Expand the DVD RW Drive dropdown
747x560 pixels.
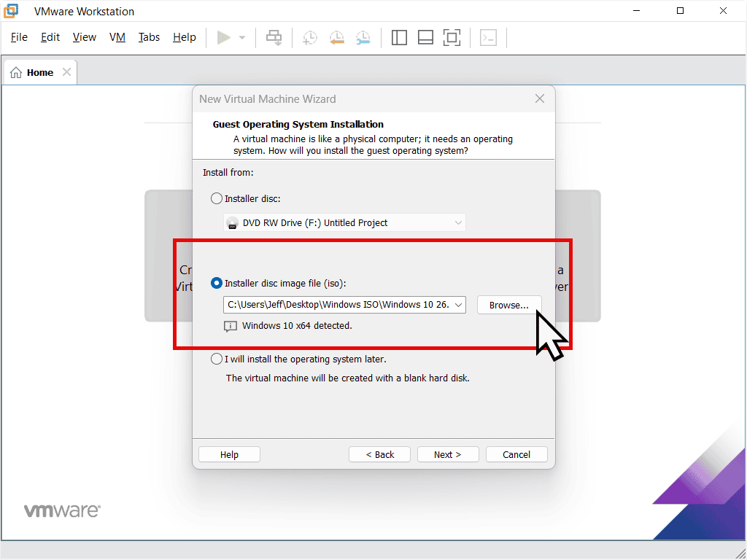tap(457, 222)
